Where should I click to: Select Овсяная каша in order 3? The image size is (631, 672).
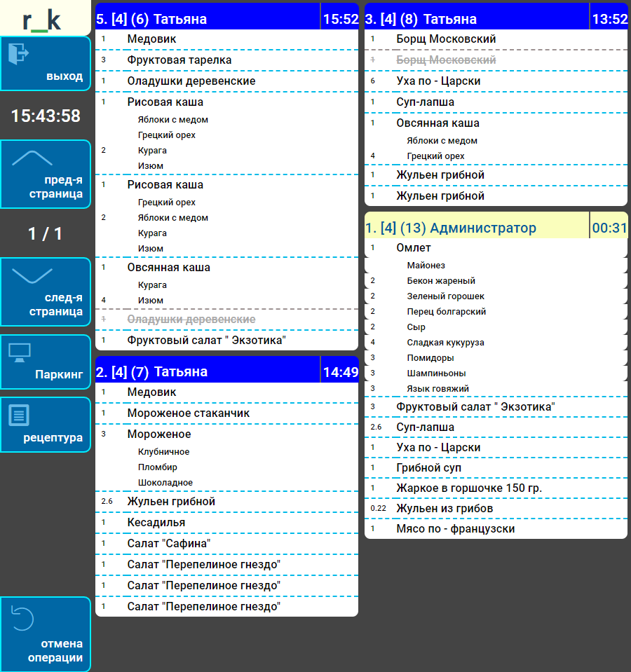(x=437, y=123)
